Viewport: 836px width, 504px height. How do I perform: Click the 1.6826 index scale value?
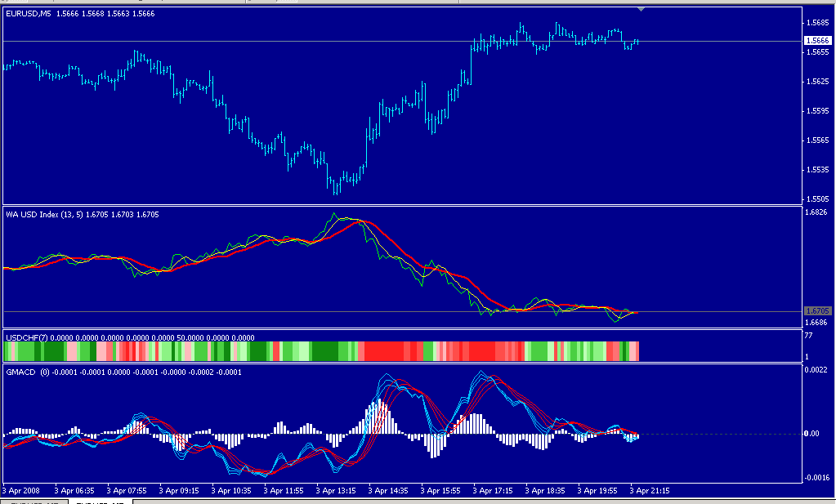coord(816,212)
